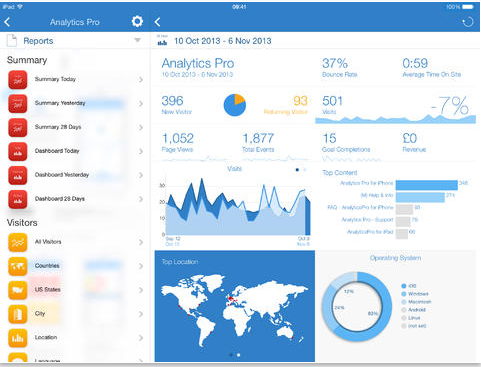Image resolution: width=481 pixels, height=367 pixels.
Task: Click the Location bar chart icon
Action: 18,338
